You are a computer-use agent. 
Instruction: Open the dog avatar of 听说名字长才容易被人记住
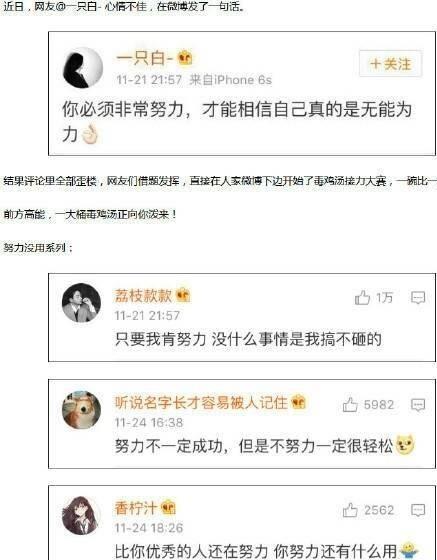tap(81, 410)
